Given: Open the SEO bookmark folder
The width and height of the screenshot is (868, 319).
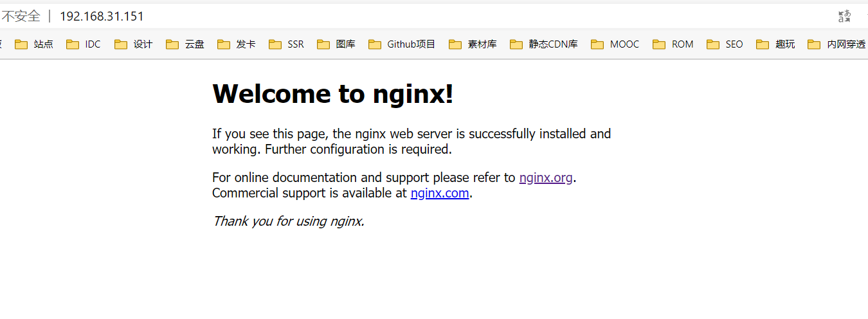Looking at the screenshot, I should pyautogui.click(x=725, y=44).
